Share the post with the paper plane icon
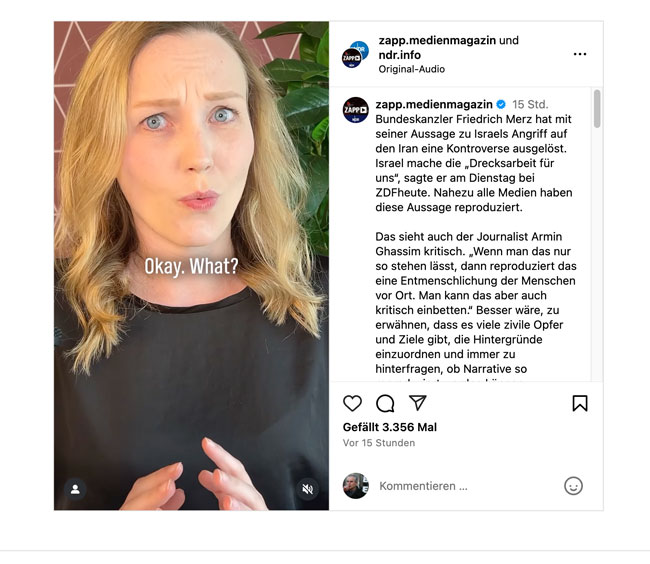 417,403
